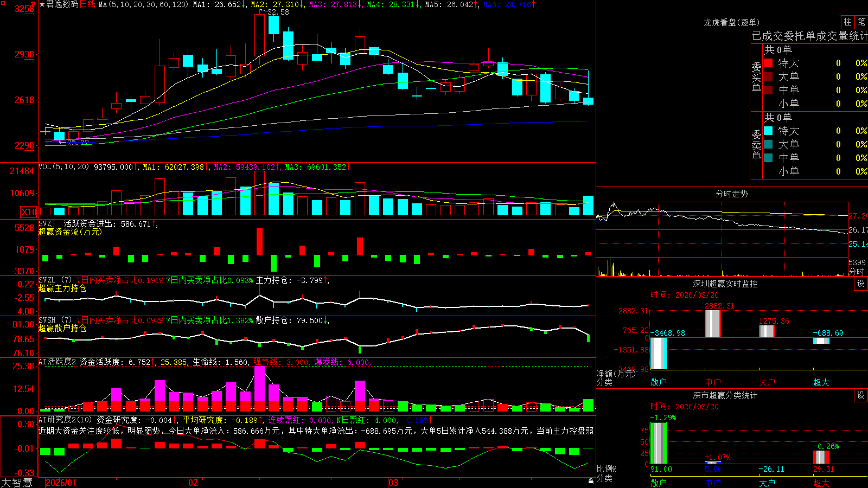Click the cyan 特大 sell-order color swatch
This screenshot has height=488, width=868.
(768, 131)
